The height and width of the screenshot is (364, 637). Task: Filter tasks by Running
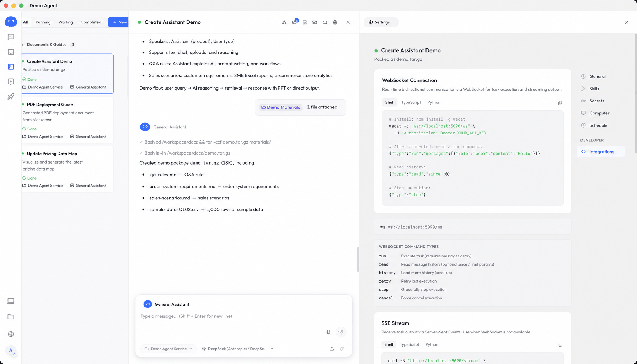click(x=43, y=22)
